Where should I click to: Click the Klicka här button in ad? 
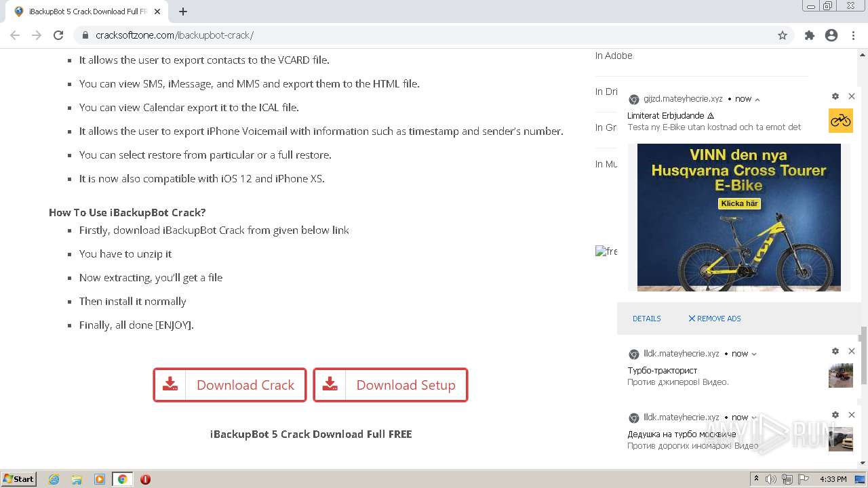click(739, 203)
